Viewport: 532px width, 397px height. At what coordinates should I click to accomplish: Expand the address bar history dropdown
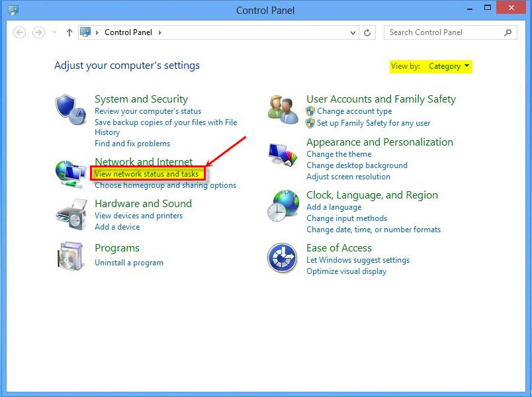click(x=353, y=32)
